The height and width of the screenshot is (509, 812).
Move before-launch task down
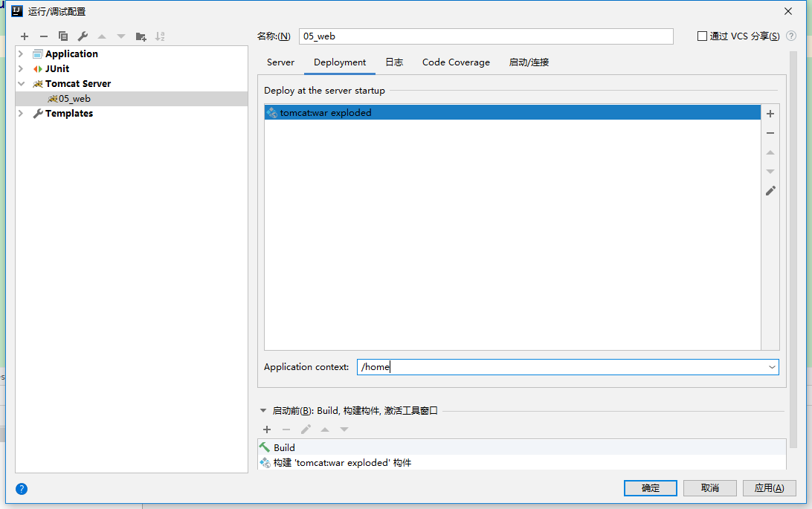tap(344, 429)
